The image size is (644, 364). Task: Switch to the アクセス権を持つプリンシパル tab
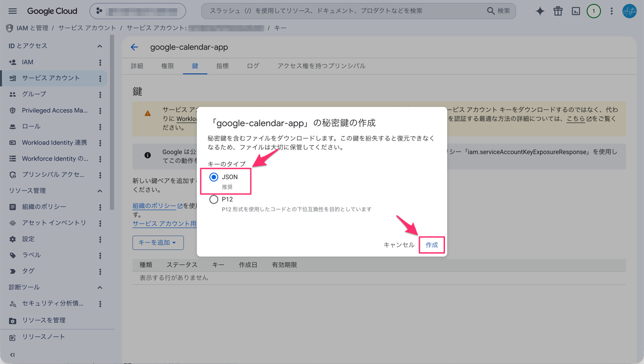(x=321, y=66)
